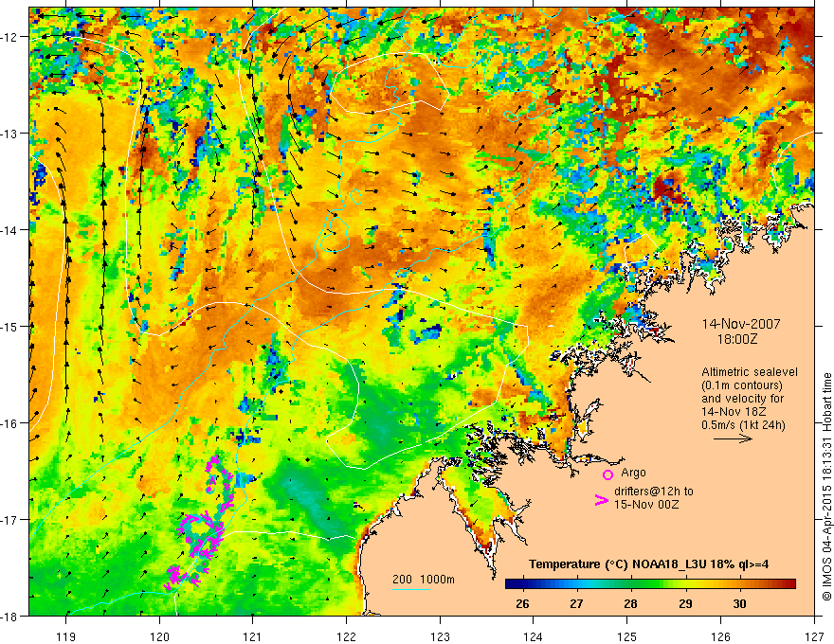Click the '(0.1m contours)' legend text
This screenshot has width=834, height=644.
click(742, 385)
